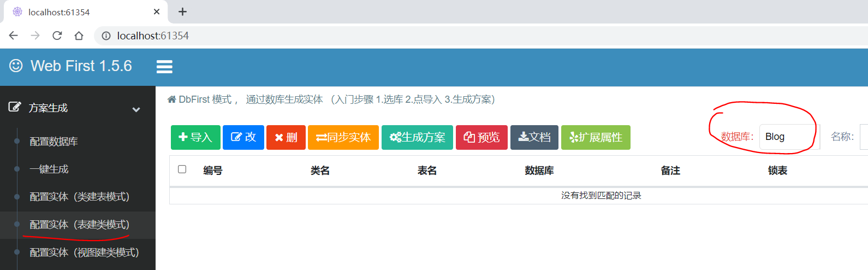The width and height of the screenshot is (868, 270).
Task: Open 一键生成 in the sidebar
Action: coord(49,169)
